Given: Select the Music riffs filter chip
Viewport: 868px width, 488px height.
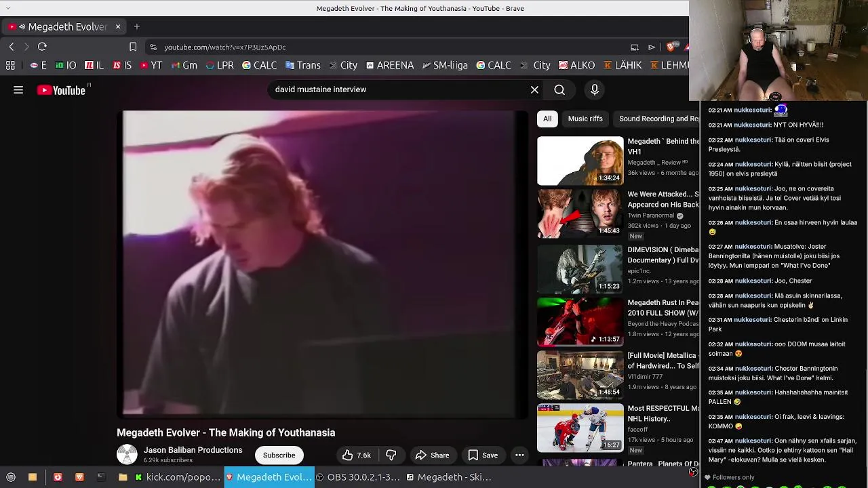Looking at the screenshot, I should click(585, 119).
